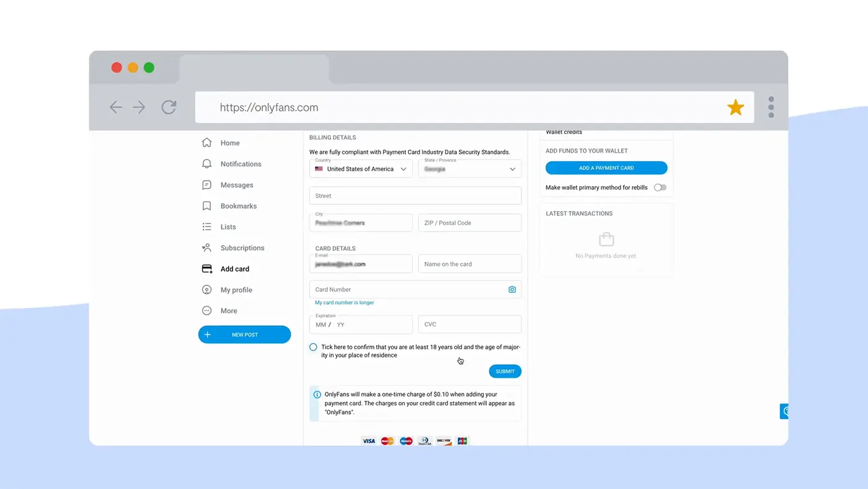Click the My profile avatar icon
This screenshot has width=868, height=489.
pos(207,290)
